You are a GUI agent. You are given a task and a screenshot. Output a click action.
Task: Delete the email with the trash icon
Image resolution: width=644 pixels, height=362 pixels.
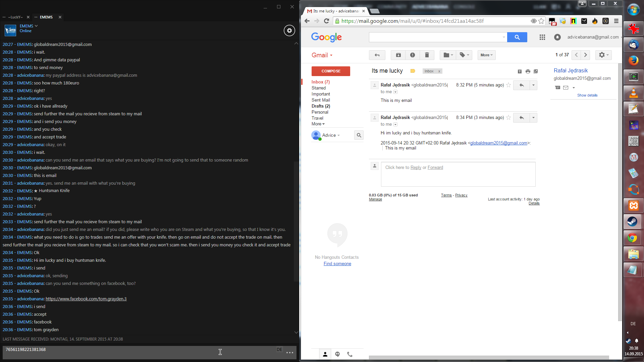[x=427, y=55]
